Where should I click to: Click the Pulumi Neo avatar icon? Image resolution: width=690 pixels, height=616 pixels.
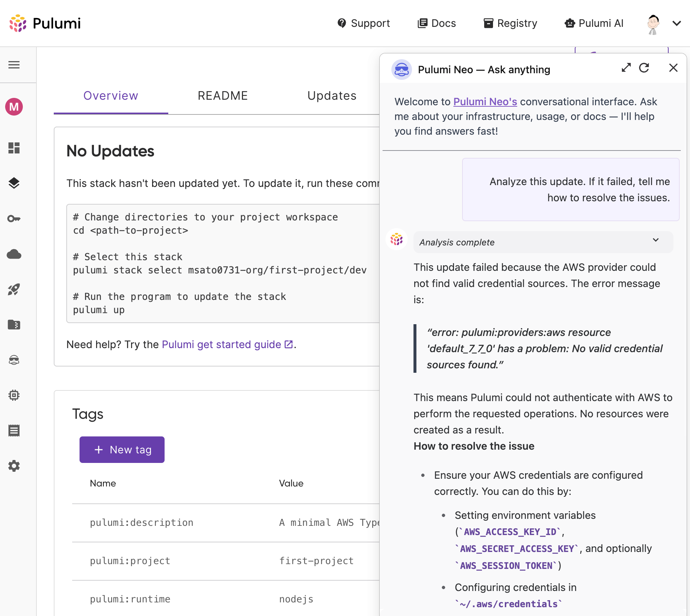401,70
